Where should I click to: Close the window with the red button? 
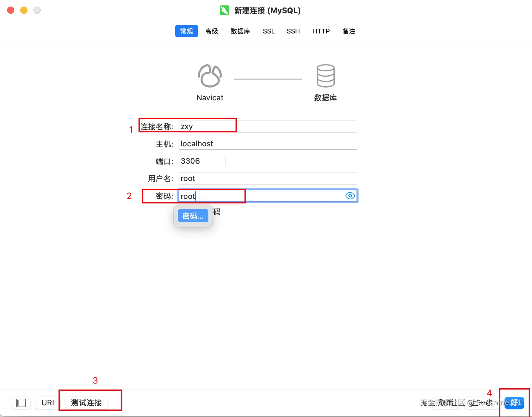[x=11, y=10]
